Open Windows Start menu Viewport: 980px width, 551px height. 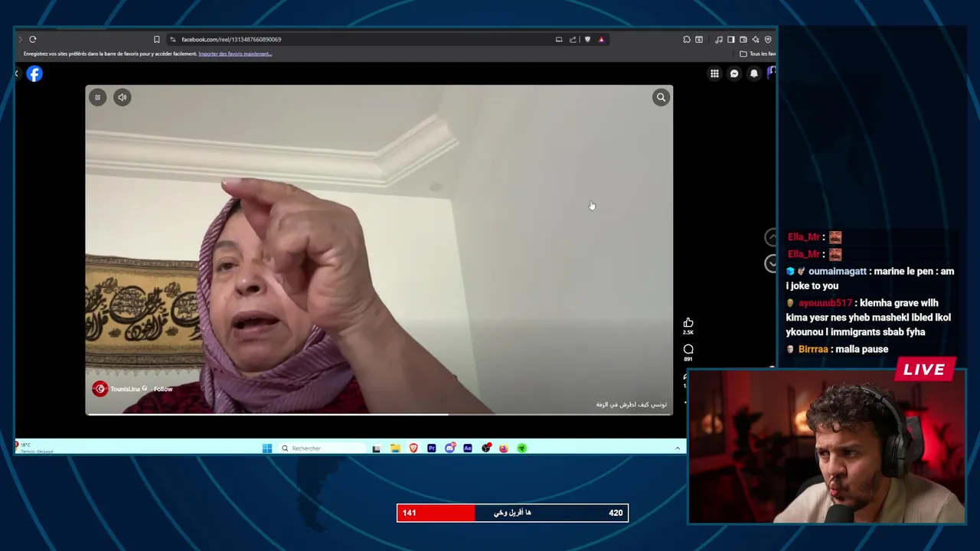[x=267, y=448]
